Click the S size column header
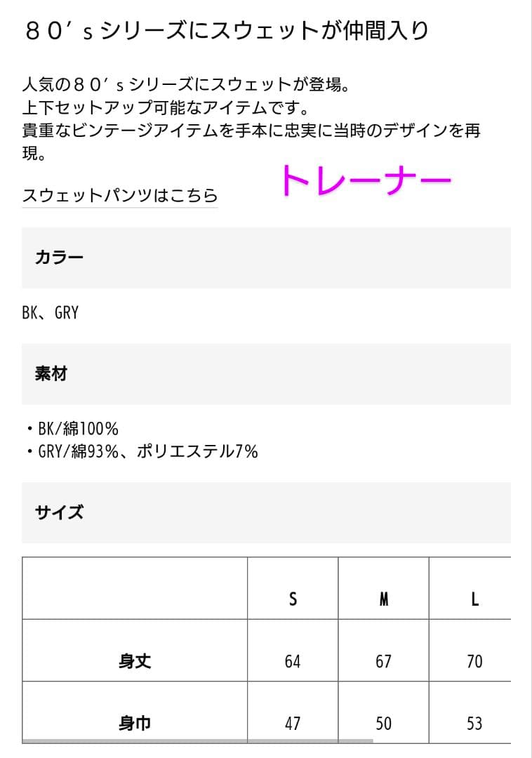Viewport: 532px width, 758px height. pos(293,599)
